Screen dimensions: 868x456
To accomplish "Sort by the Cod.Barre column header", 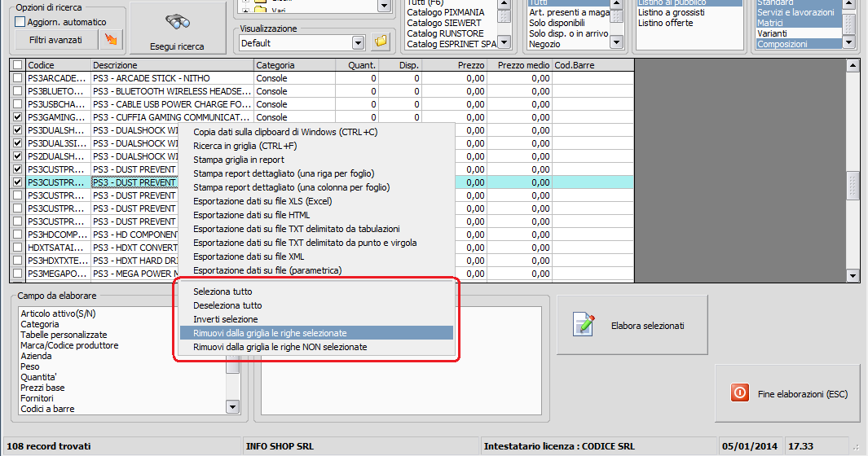I will coord(593,65).
